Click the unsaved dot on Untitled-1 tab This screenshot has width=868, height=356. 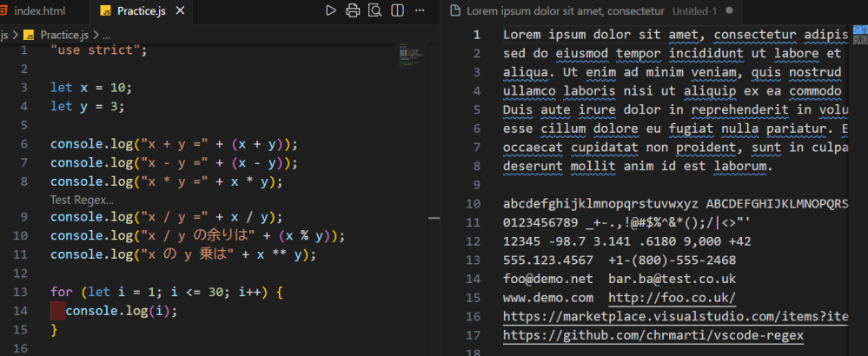click(729, 10)
